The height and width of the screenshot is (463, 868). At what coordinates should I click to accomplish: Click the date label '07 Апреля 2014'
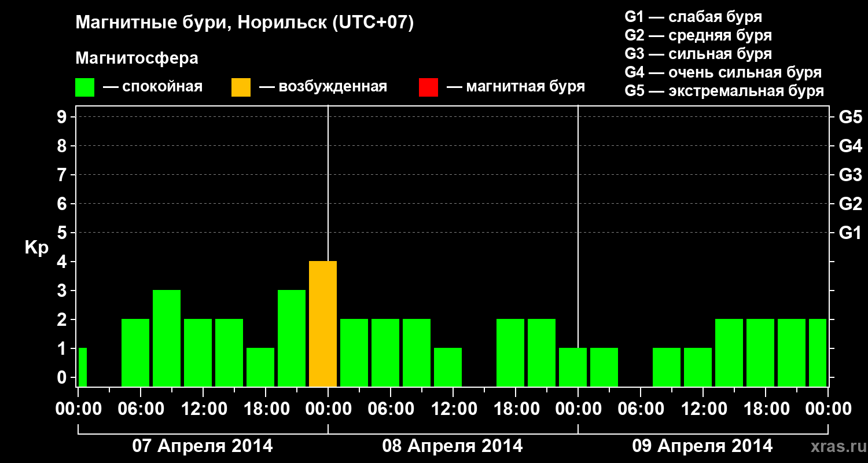click(x=203, y=446)
